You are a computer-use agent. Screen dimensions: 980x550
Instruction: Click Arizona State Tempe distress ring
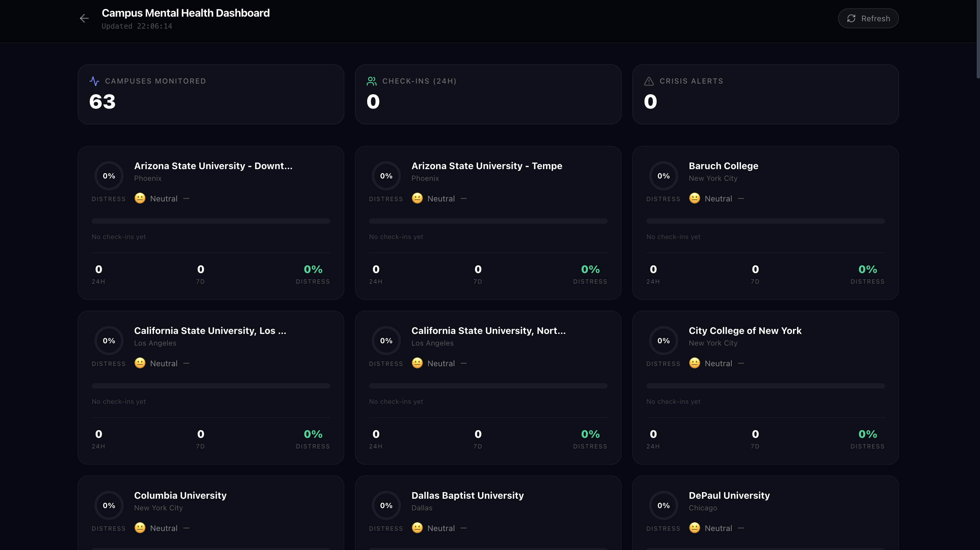(386, 176)
